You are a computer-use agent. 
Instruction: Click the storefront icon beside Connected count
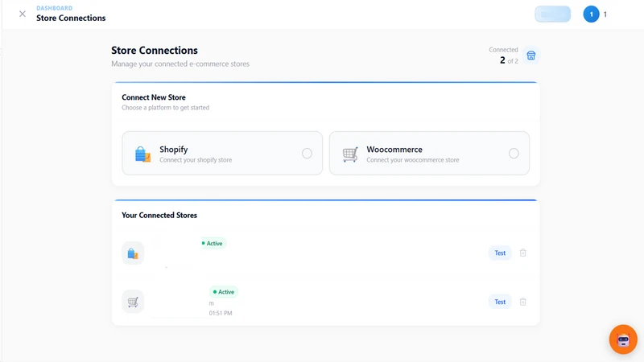tap(531, 56)
